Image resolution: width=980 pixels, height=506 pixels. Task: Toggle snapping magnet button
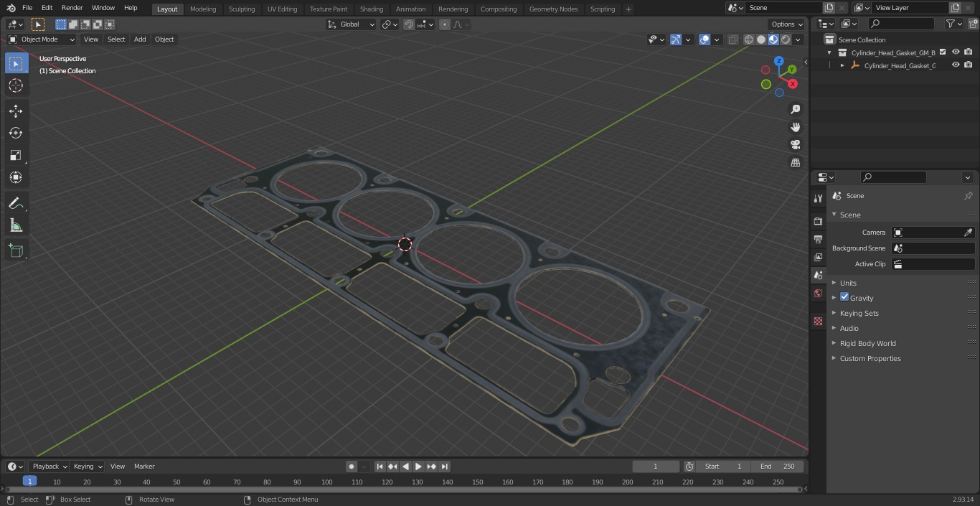[408, 24]
